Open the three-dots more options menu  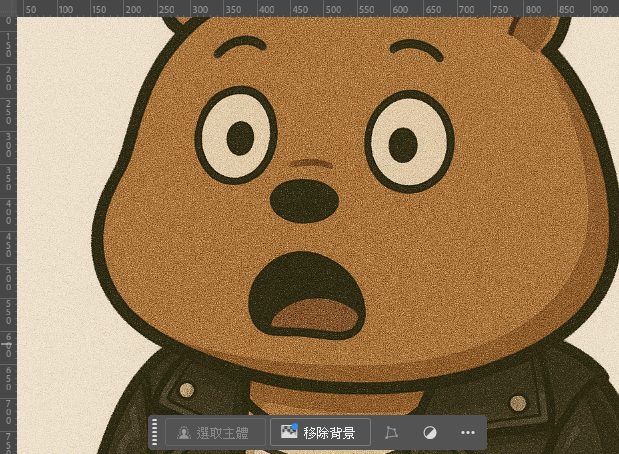[468, 433]
